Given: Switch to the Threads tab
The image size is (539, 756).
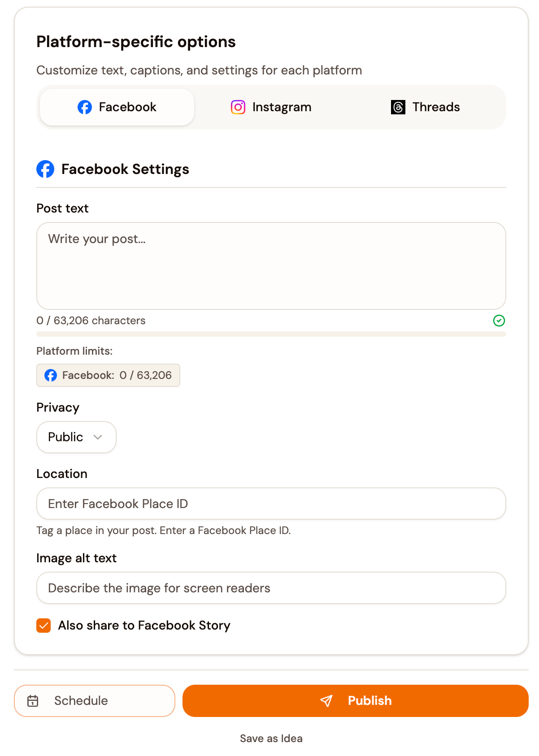Looking at the screenshot, I should 425,107.
